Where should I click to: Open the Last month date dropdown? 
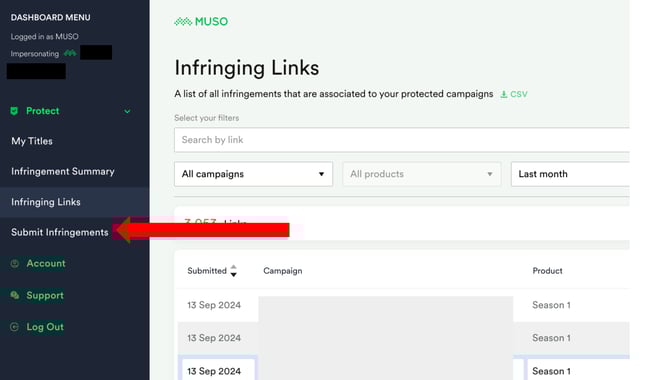[570, 174]
